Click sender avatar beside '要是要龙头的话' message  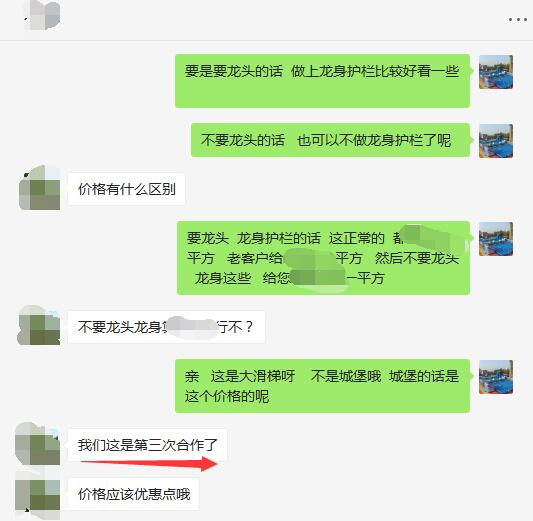[496, 72]
